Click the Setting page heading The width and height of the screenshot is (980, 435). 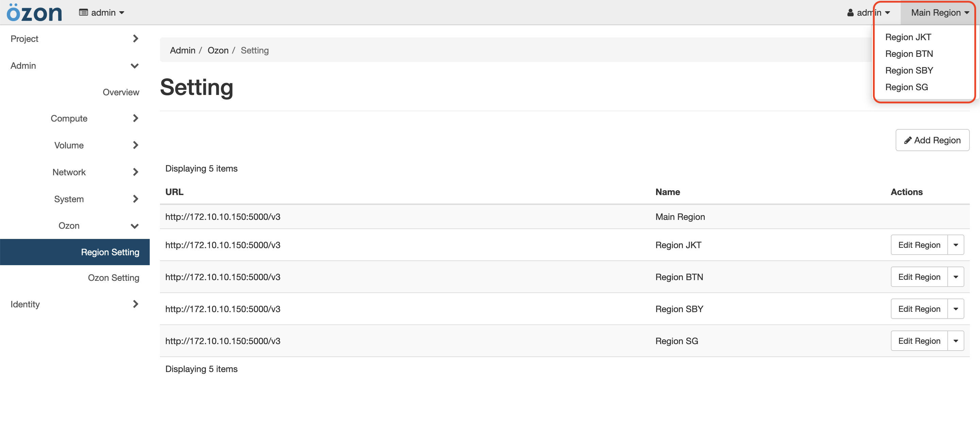coord(196,87)
